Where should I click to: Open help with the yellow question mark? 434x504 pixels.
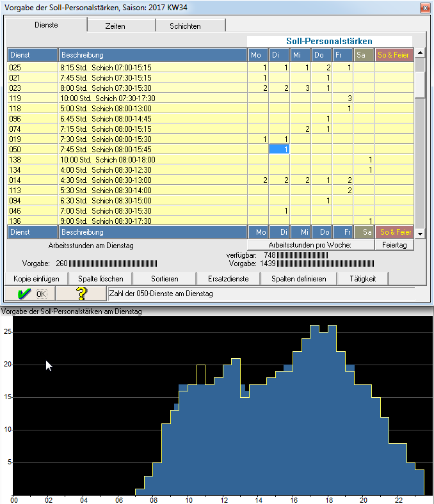(x=81, y=294)
